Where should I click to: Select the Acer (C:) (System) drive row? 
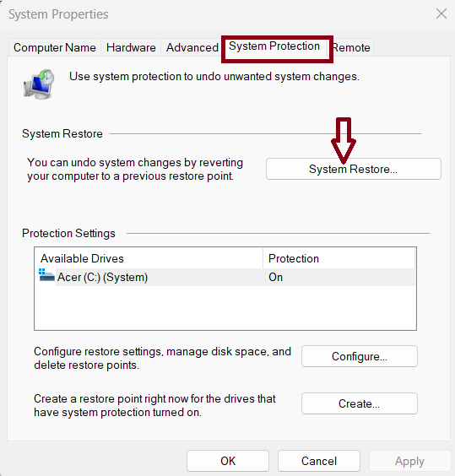pyautogui.click(x=225, y=277)
